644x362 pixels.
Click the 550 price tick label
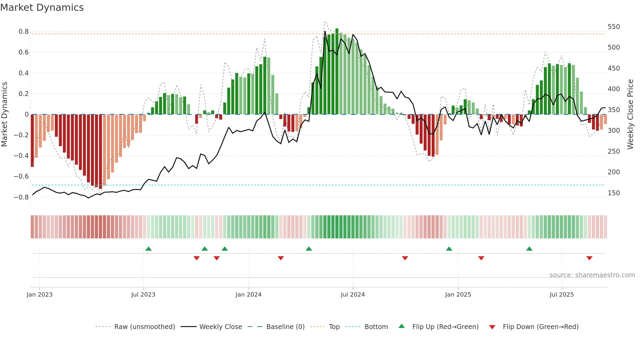click(x=614, y=27)
